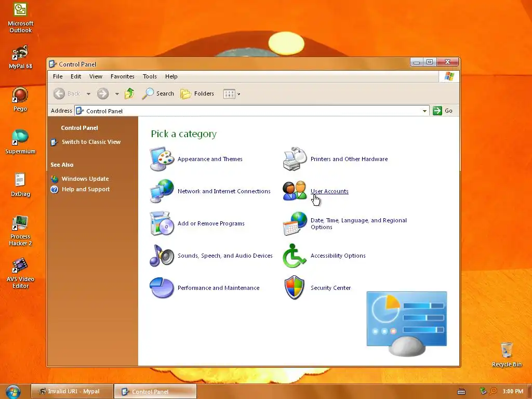Click the Date, Time, Language calendar icon
This screenshot has width=532, height=399.
295,223
